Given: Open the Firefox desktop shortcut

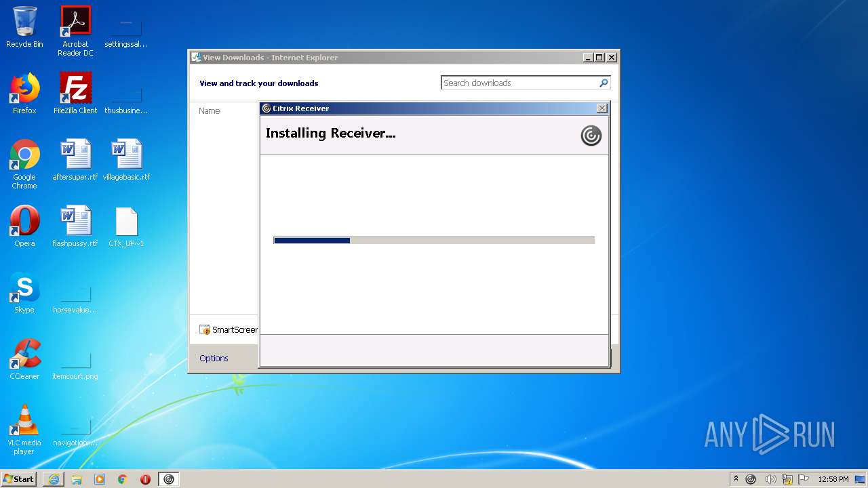Looking at the screenshot, I should 24,94.
